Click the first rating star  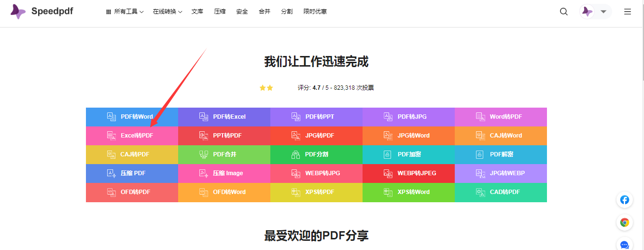pos(263,88)
